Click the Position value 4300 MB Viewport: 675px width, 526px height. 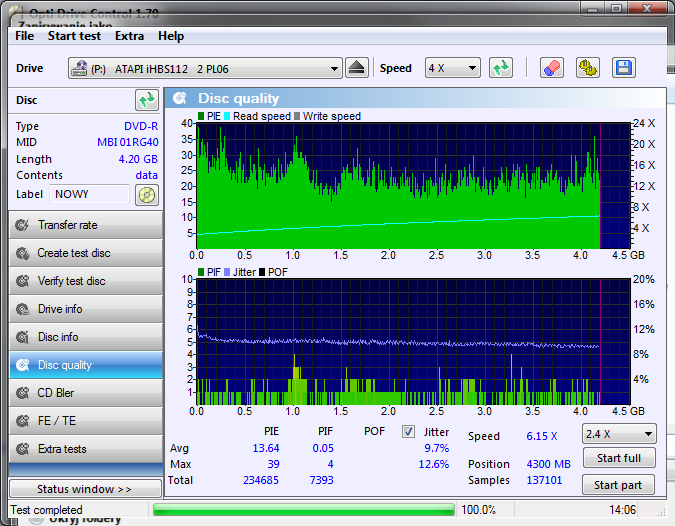(x=548, y=464)
